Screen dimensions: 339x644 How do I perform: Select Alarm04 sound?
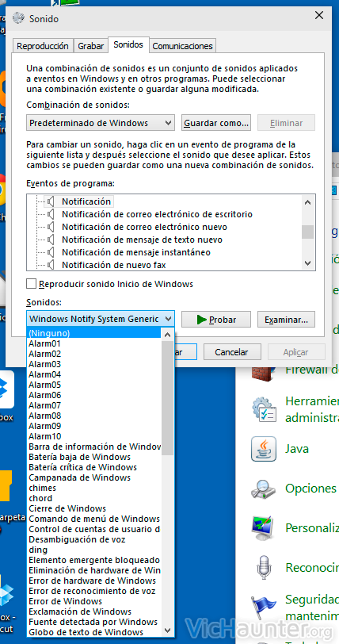click(94, 374)
